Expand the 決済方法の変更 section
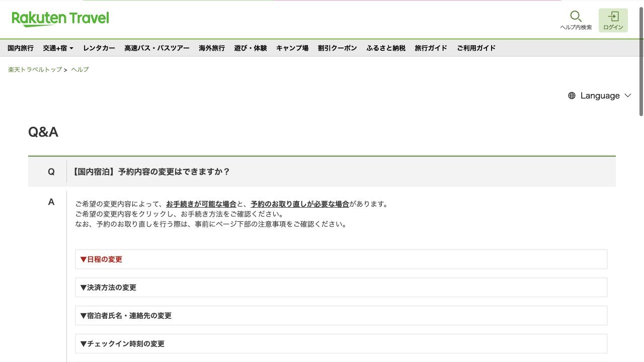This screenshot has width=644, height=362. [341, 288]
